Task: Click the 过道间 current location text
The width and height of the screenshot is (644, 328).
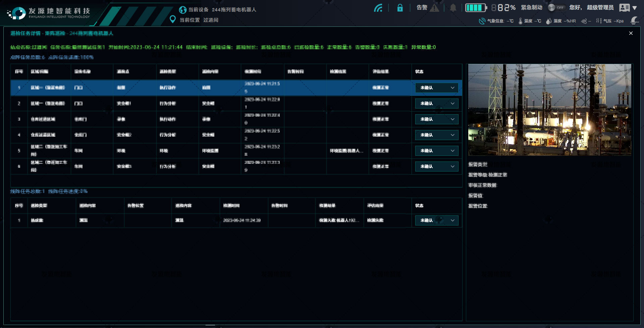Action: (211, 20)
